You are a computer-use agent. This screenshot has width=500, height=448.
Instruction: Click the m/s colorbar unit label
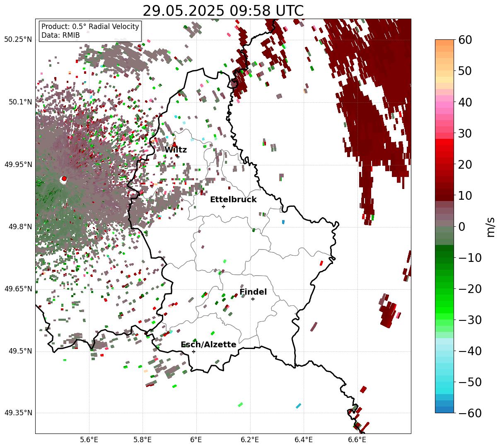(491, 226)
